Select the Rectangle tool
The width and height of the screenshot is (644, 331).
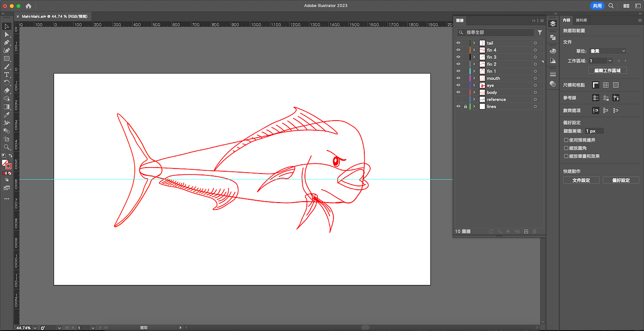tap(7, 58)
